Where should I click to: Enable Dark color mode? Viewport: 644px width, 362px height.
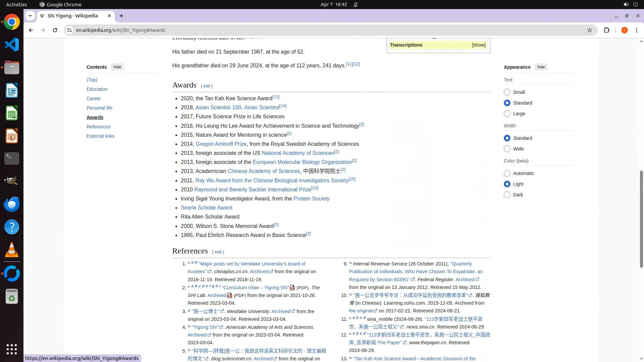coord(507,195)
